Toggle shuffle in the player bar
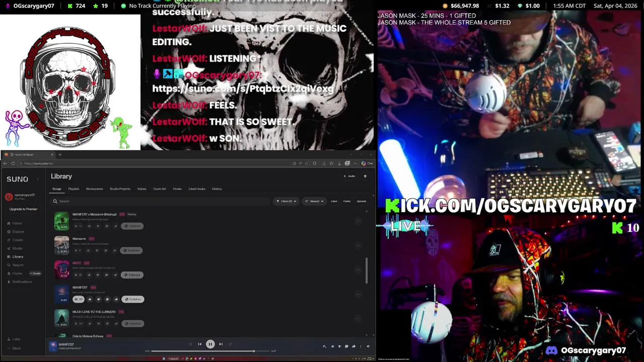The image size is (644, 362). [190, 344]
